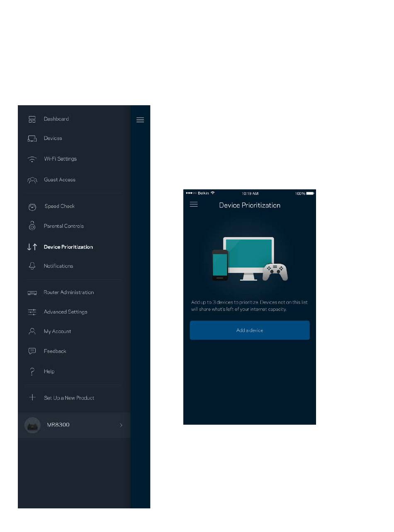The width and height of the screenshot is (394, 532).
Task: Click the Notifications bell icon
Action: pos(32,266)
